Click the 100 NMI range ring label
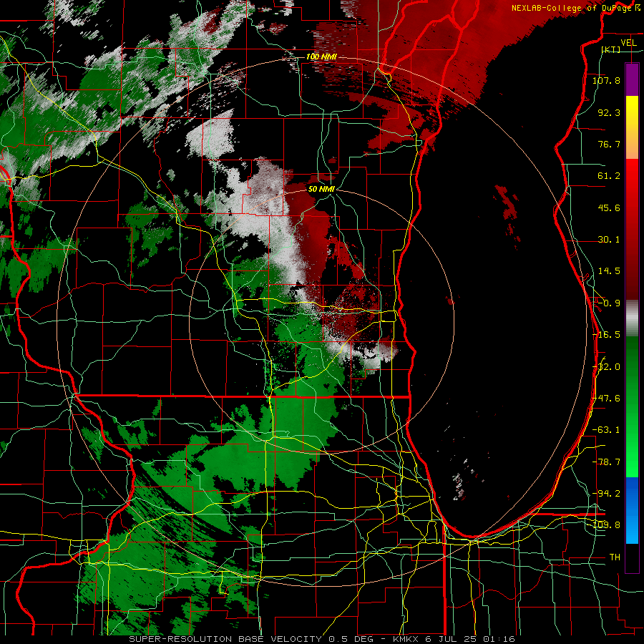Screen dimensions: 644x644 [x=321, y=57]
